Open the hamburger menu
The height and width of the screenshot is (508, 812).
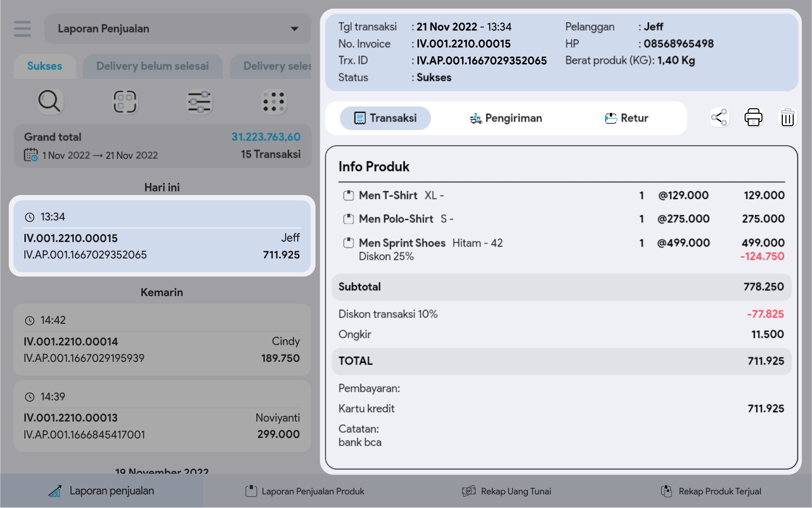point(22,29)
